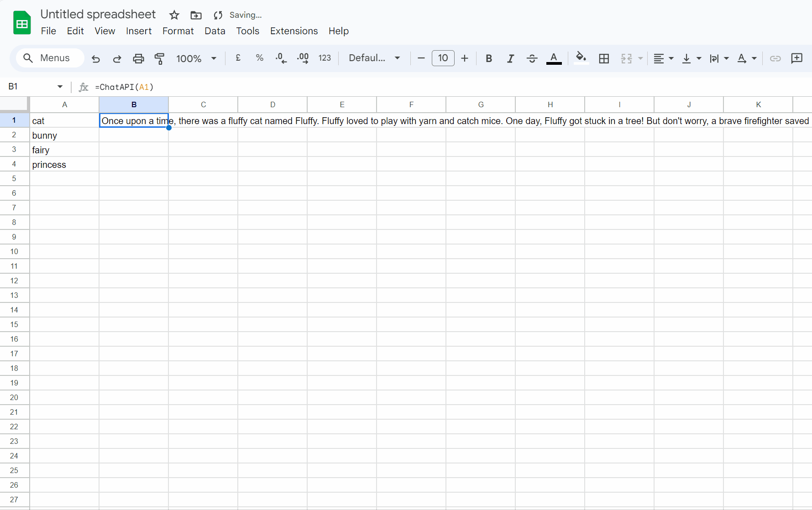Star the Untitled spreadsheet
This screenshot has height=510, width=812.
click(x=174, y=15)
